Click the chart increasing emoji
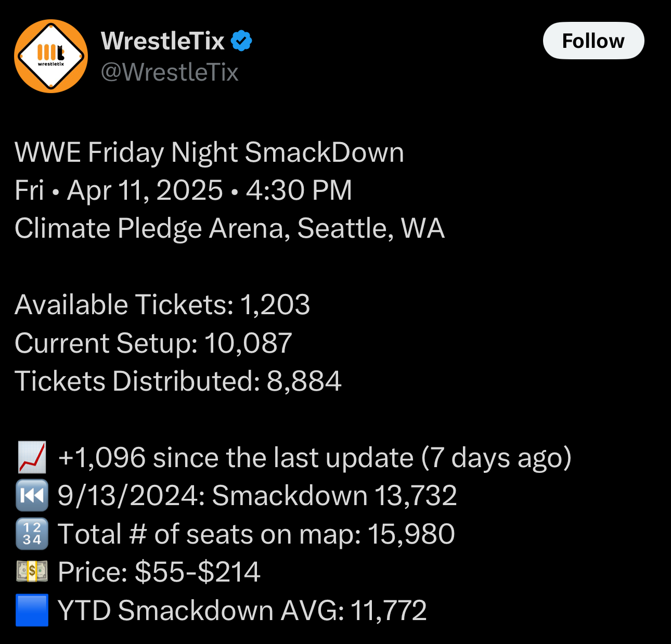This screenshot has height=644, width=671. (32, 457)
